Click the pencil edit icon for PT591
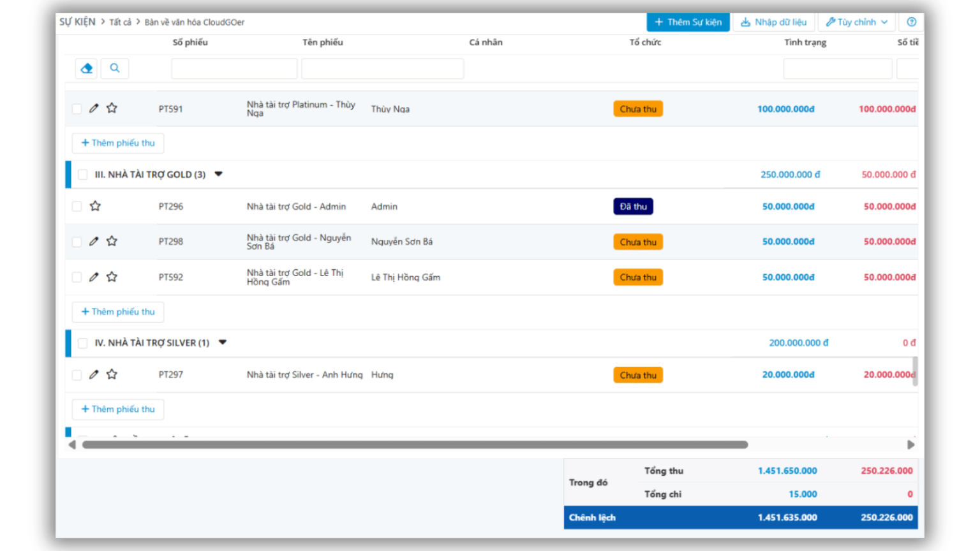This screenshot has width=980, height=551. [x=94, y=108]
